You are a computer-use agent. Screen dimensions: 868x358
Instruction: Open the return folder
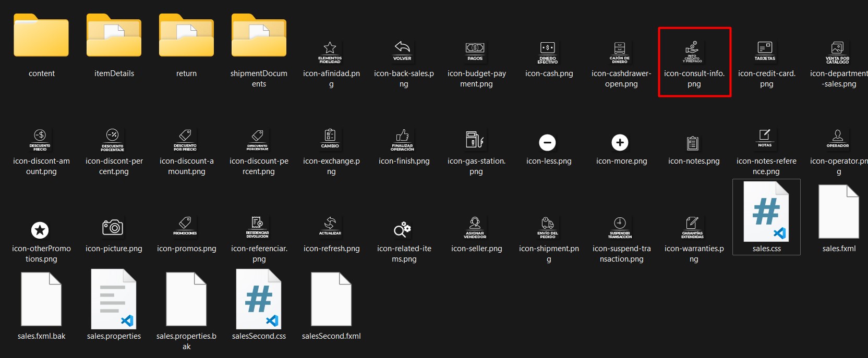(186, 36)
